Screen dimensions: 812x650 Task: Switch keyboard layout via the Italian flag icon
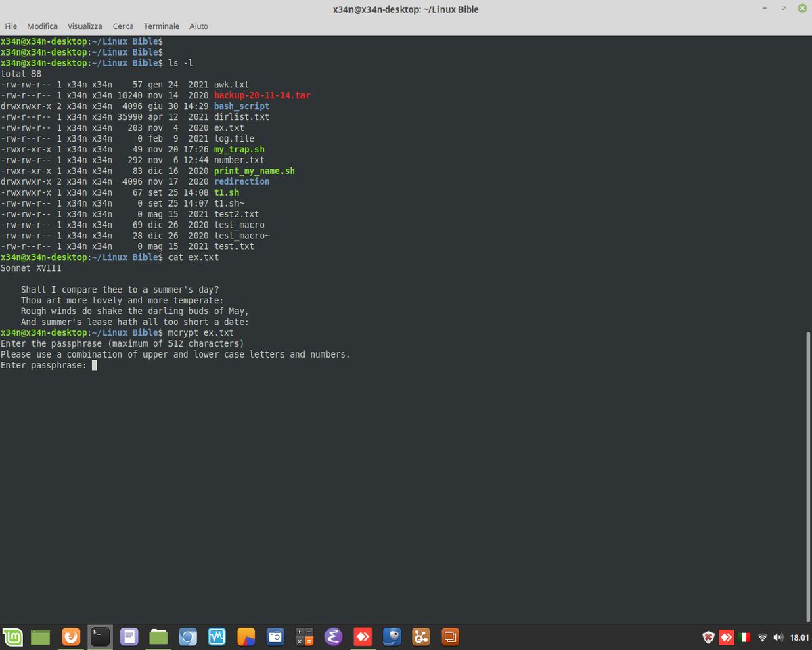coord(744,637)
